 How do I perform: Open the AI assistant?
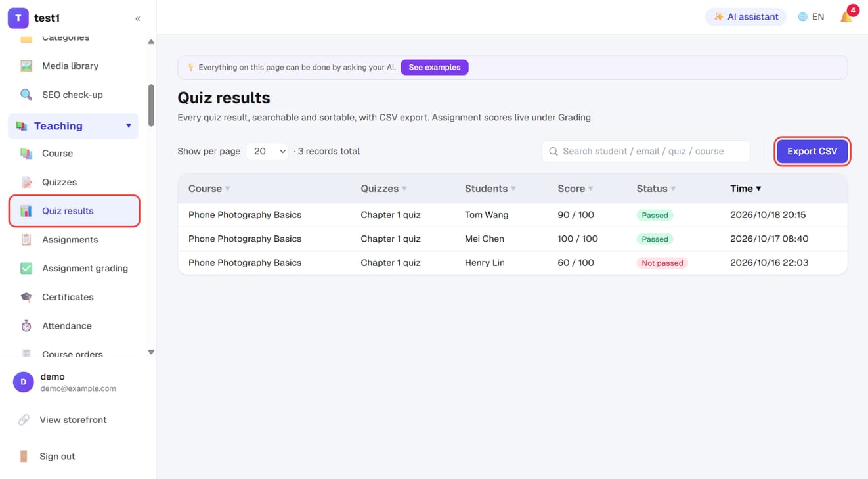[x=746, y=17]
